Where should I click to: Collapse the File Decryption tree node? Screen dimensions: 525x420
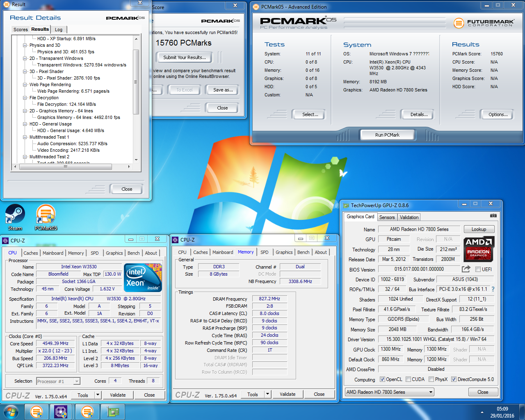coord(25,98)
